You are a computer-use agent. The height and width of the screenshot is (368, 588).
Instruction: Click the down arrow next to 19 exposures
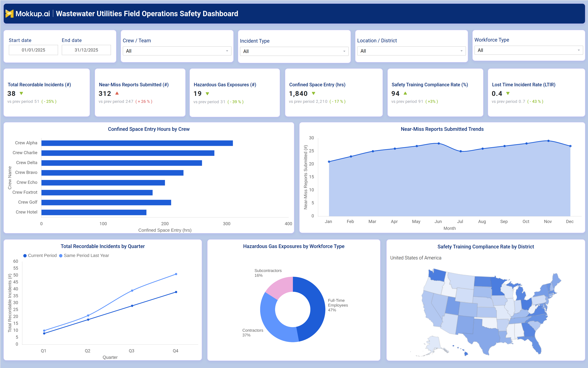207,94
